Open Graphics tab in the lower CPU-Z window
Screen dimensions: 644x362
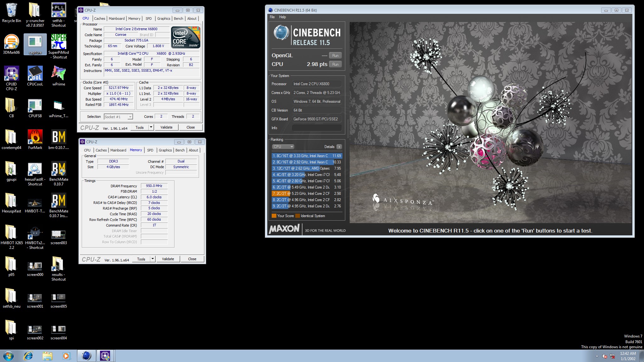point(165,150)
